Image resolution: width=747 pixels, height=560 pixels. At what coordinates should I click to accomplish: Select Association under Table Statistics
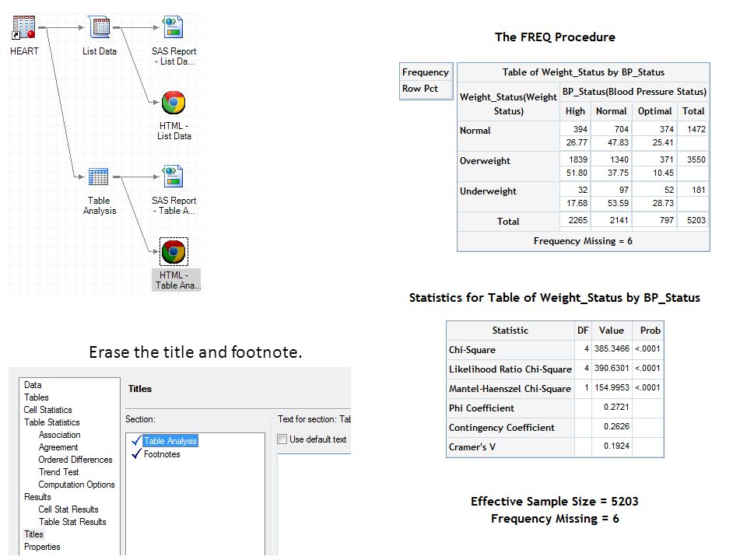60,434
